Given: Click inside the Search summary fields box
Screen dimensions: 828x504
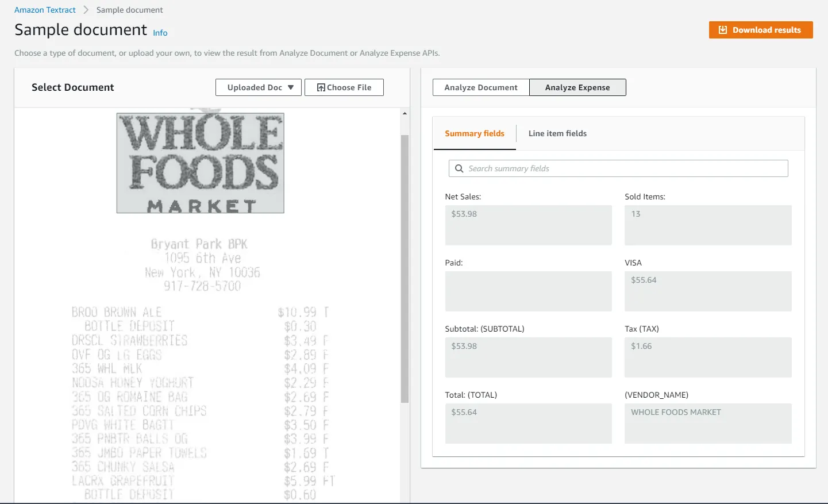Looking at the screenshot, I should coord(618,168).
